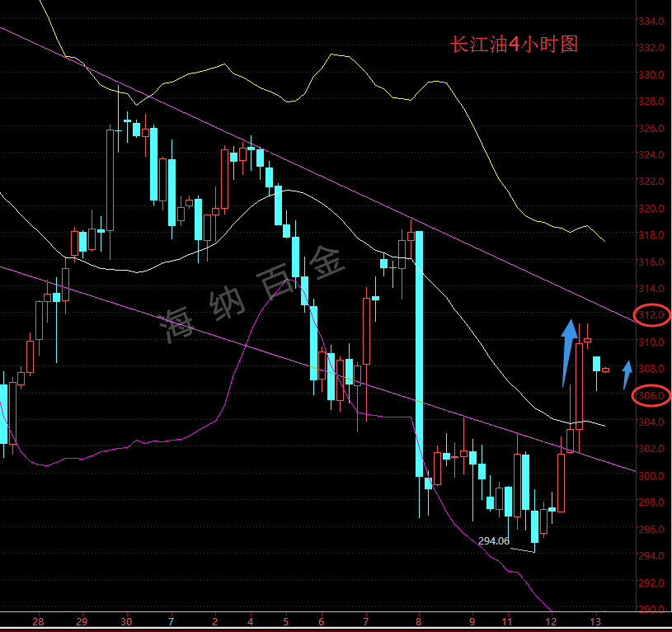This screenshot has height=632, width=672.
Task: Click the 290.0 price axis label
Action: click(x=651, y=609)
